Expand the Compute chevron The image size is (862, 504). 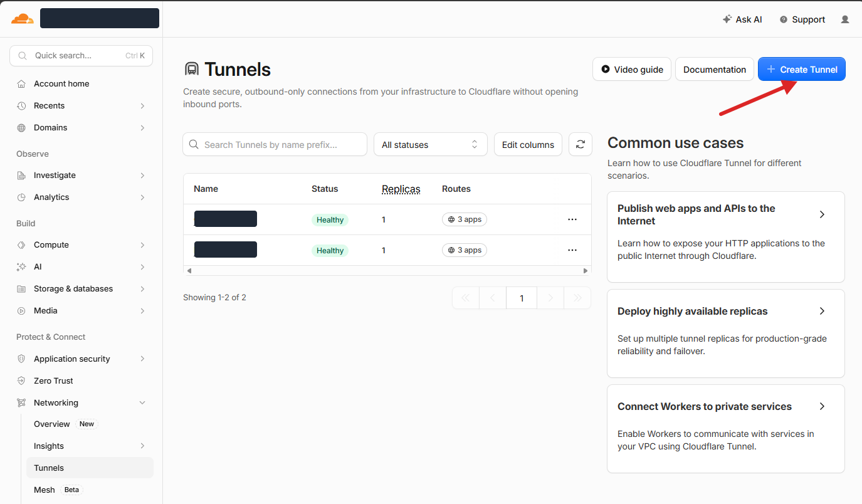tap(142, 245)
